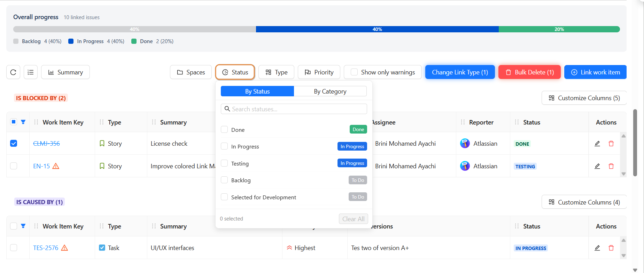Image resolution: width=644 pixels, height=273 pixels.
Task: Switch to the By Category tab
Action: pos(330,91)
